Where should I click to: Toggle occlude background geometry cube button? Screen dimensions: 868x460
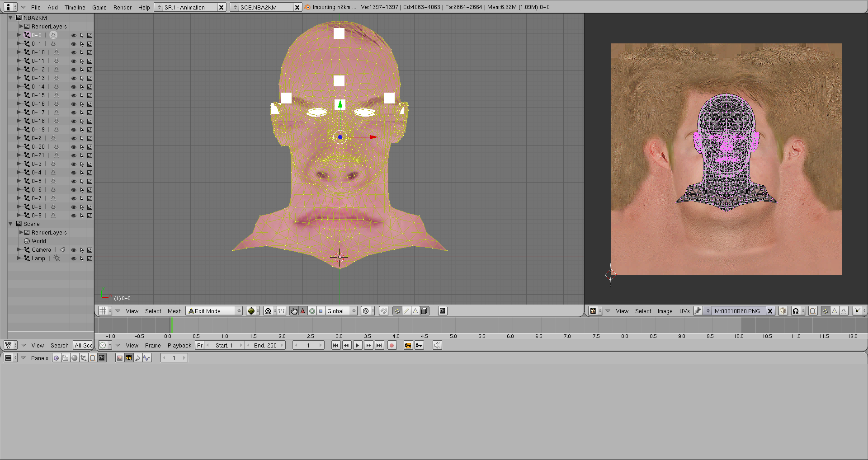tap(425, 311)
